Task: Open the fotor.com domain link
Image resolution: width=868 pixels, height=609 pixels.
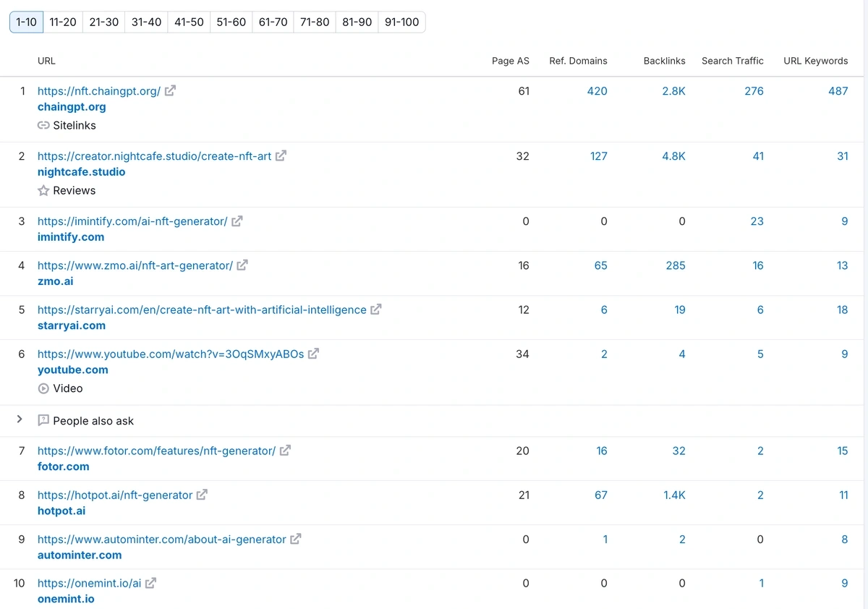Action: click(x=64, y=467)
